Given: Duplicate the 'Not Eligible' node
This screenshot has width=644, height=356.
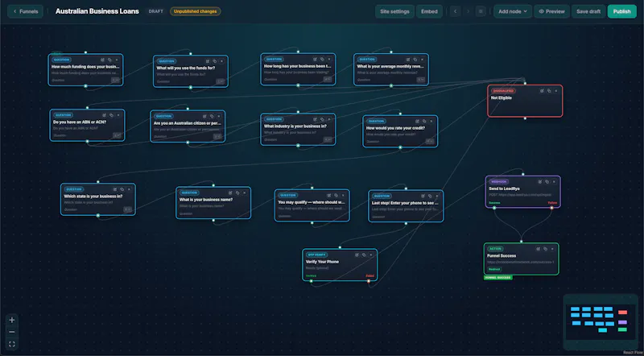Looking at the screenshot, I should pos(549,91).
